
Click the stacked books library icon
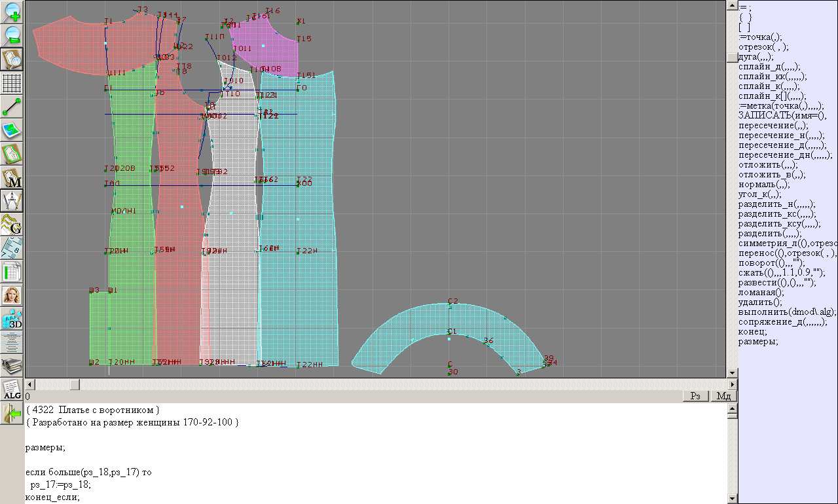point(12,366)
